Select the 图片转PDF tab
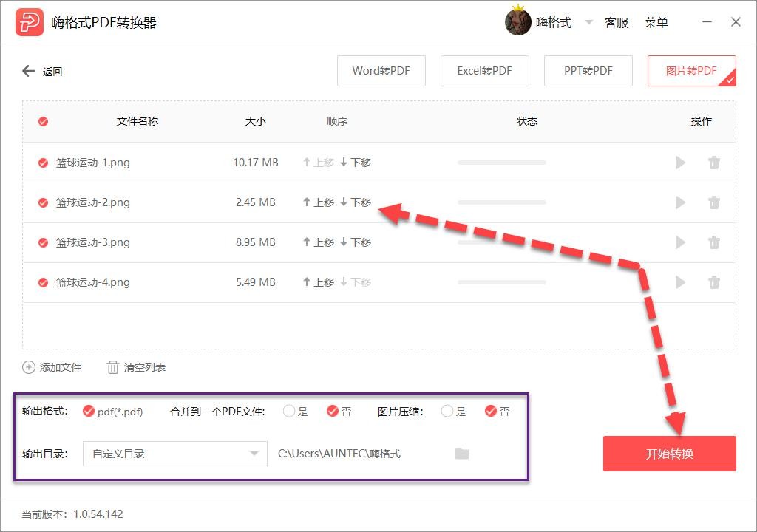The image size is (757, 532). tap(692, 71)
